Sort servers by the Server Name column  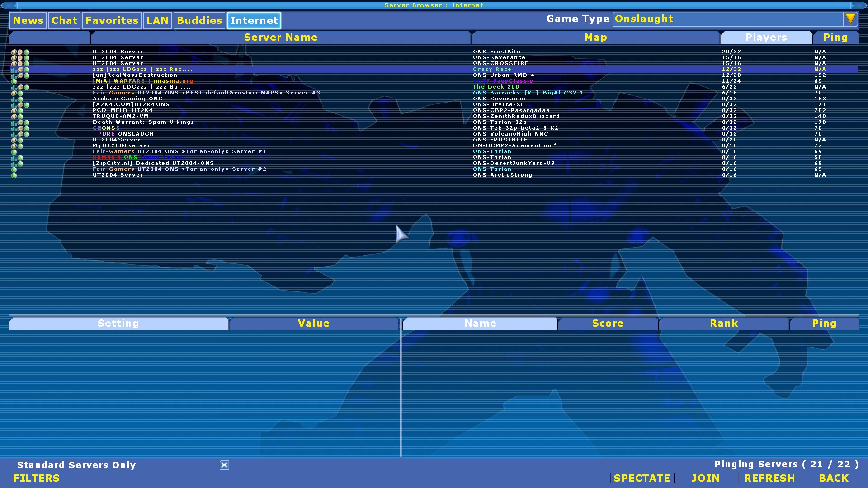coord(281,38)
